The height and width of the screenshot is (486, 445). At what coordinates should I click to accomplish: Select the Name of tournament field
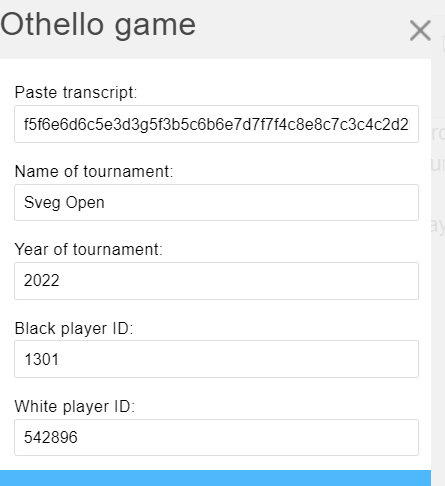216,202
